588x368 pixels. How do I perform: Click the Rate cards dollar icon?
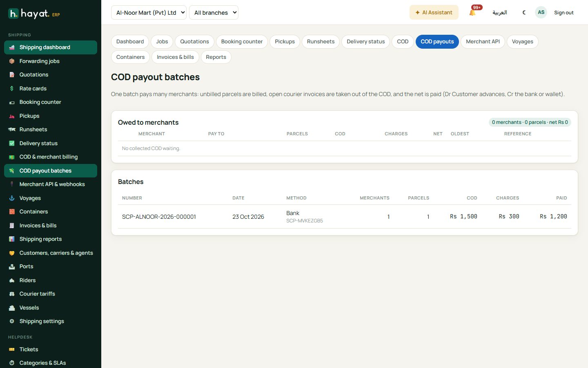(12, 88)
